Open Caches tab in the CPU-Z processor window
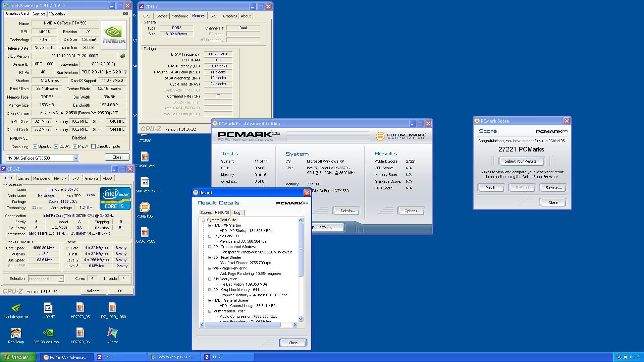The width and height of the screenshot is (644, 362). pos(23,178)
